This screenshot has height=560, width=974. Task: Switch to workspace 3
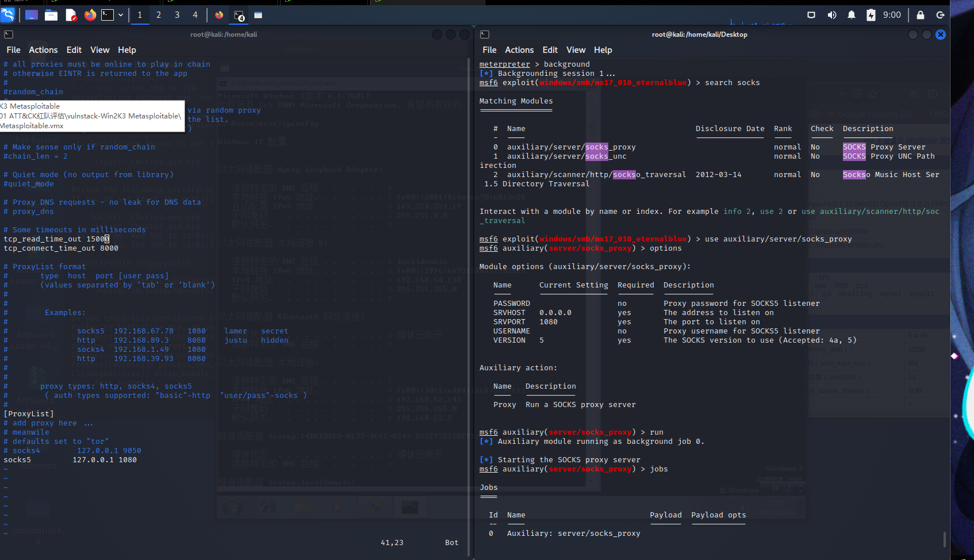click(x=177, y=15)
